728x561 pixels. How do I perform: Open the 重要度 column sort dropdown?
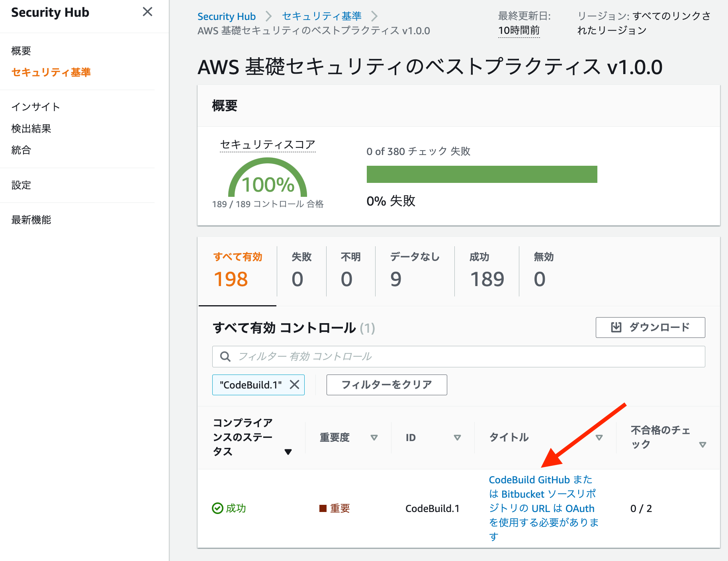pyautogui.click(x=374, y=437)
